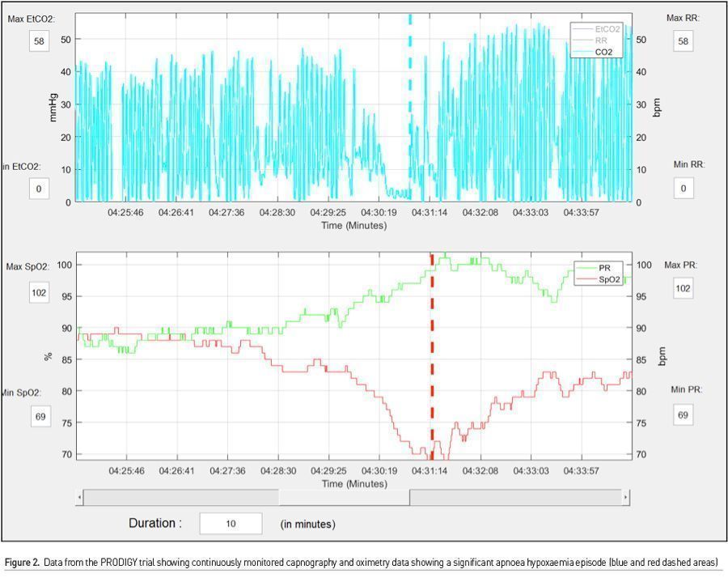Click inside the Duration input field

231,524
